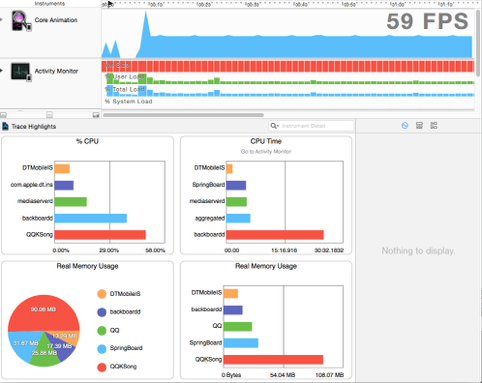Click the 01:00 tick on the timeline ruler
This screenshot has width=482, height=383.
pyautogui.click(x=397, y=4)
